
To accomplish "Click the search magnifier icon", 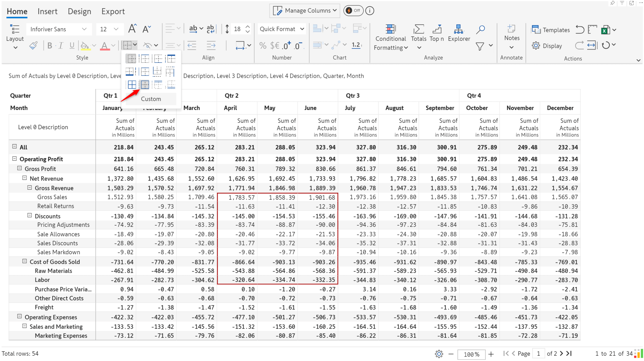I will pyautogui.click(x=480, y=29).
